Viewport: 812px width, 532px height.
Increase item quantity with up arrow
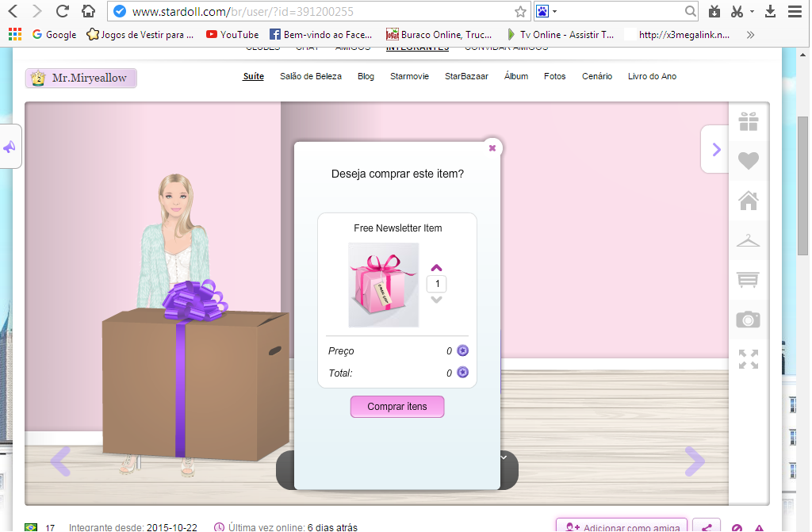(x=437, y=268)
